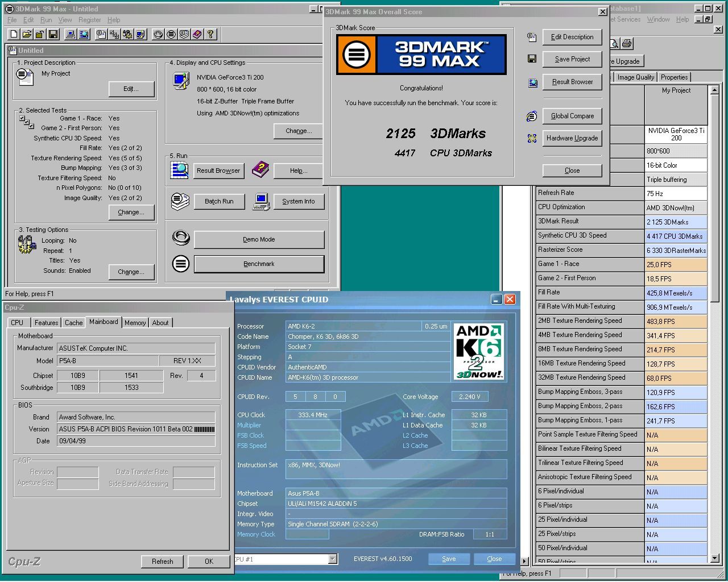Click the Edit Description icon in score dialog
Viewport: 728px width, 582px height.
tap(532, 37)
